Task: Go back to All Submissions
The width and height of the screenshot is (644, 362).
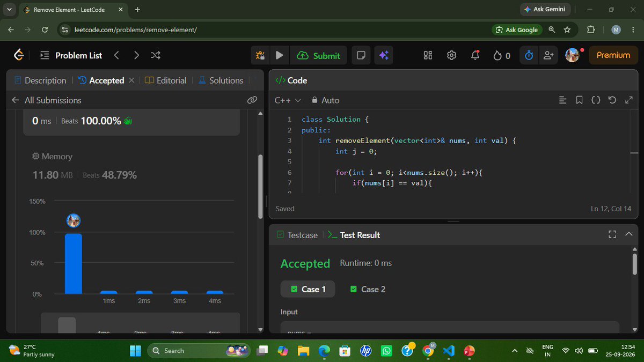Action: point(46,100)
